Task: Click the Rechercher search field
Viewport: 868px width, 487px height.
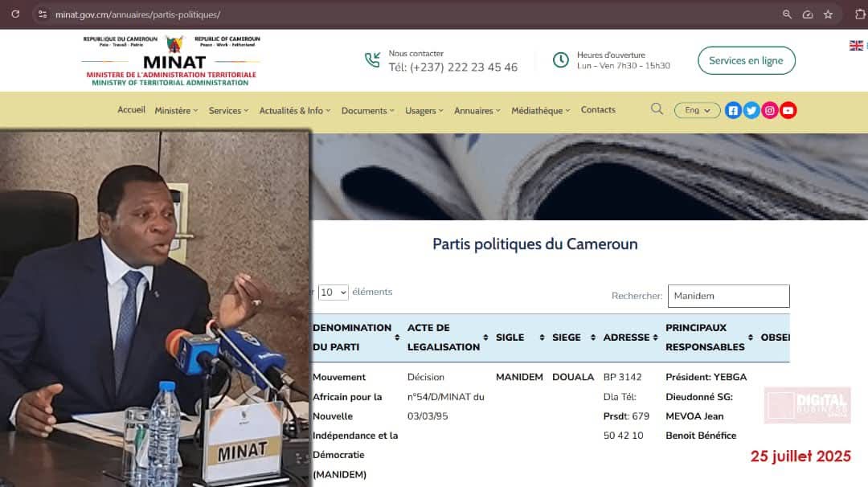Action: [728, 296]
